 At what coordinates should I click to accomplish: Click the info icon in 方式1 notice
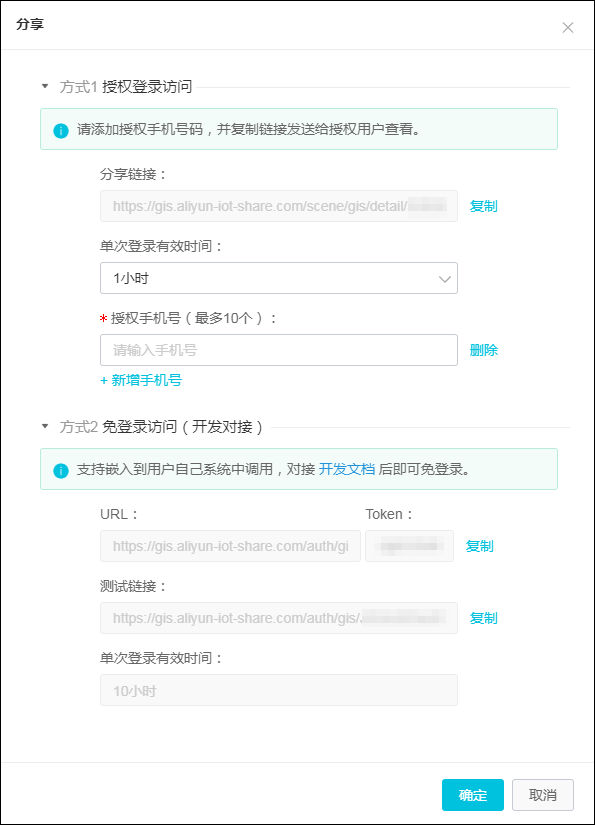pos(61,130)
